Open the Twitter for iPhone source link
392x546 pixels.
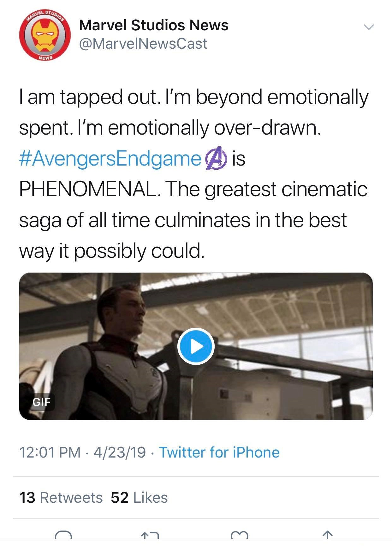(219, 452)
